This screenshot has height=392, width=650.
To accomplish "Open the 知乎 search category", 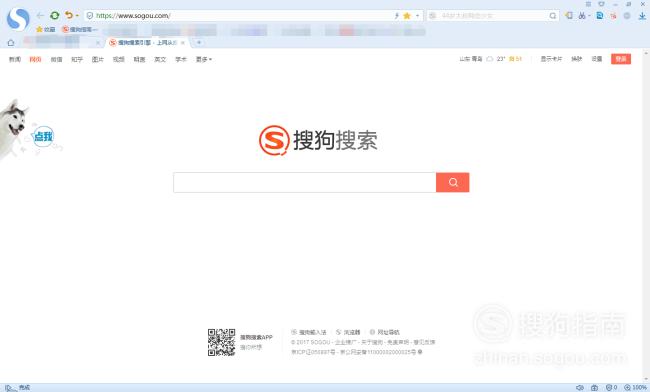I will 77,59.
